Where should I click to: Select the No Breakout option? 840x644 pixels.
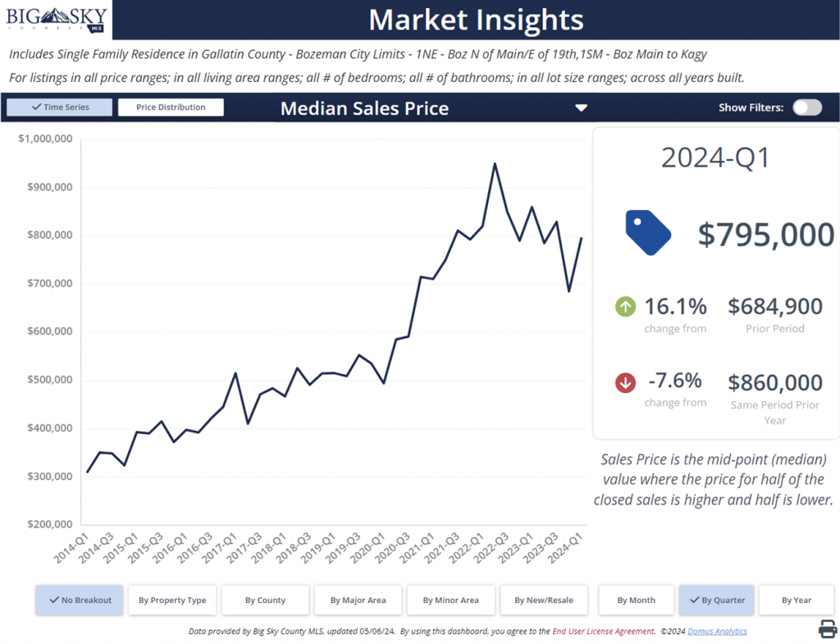80,601
